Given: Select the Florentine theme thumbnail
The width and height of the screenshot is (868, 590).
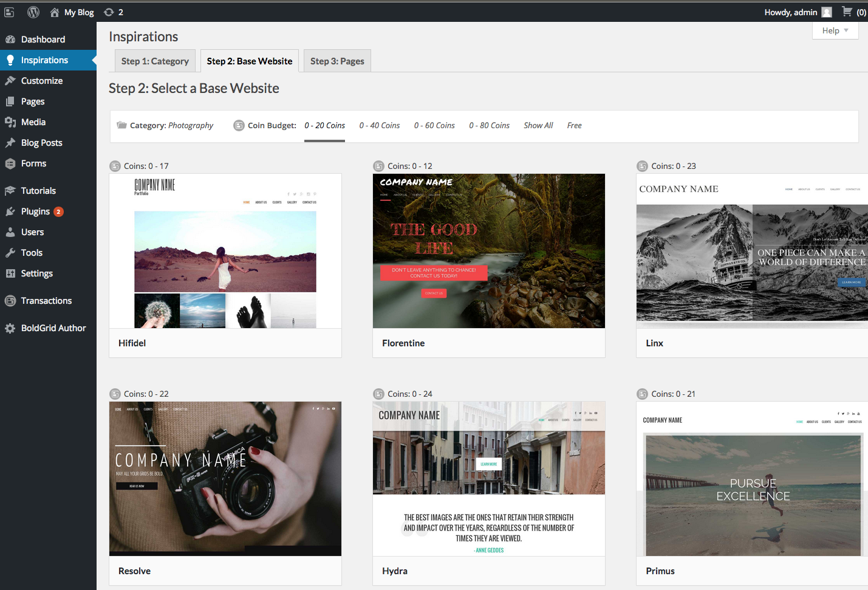Looking at the screenshot, I should (488, 251).
